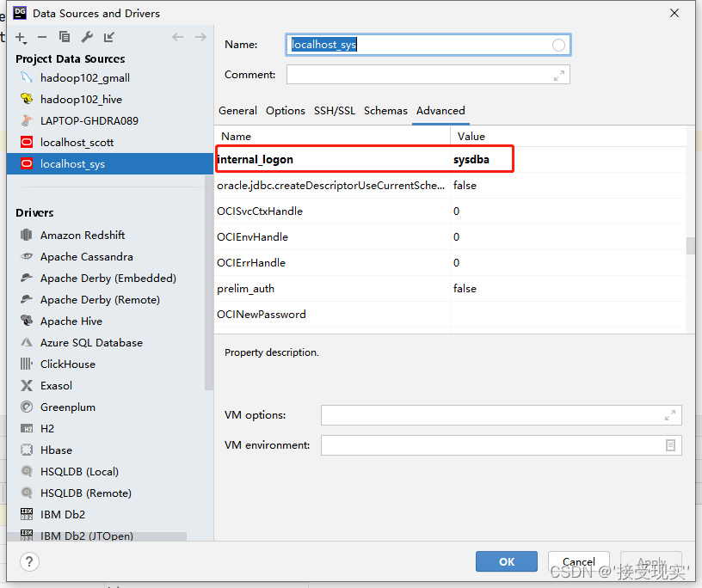
Task: Duplicate the selected data source
Action: 65,37
